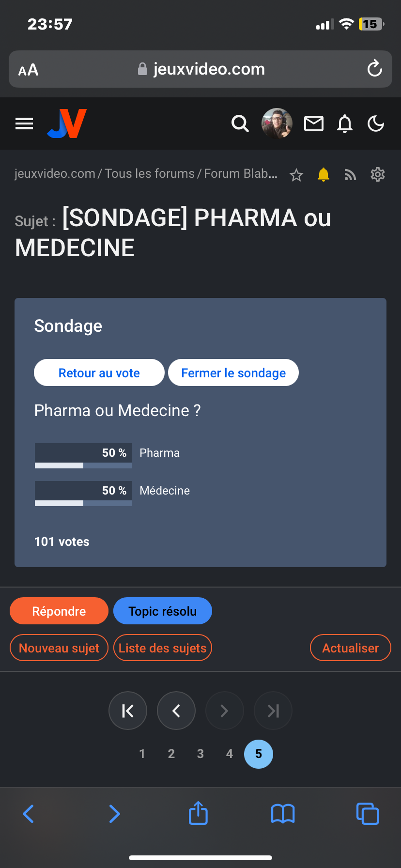
Task: Open the private messages envelope icon
Action: tap(313, 124)
